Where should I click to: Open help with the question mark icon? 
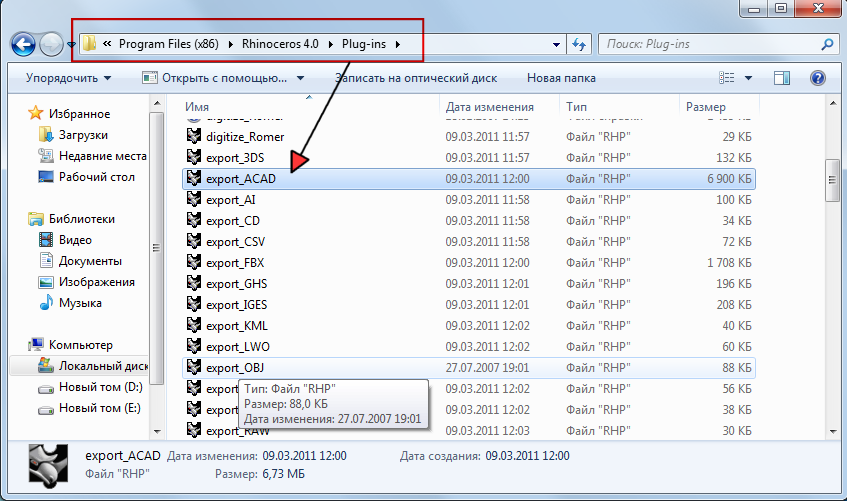click(818, 78)
